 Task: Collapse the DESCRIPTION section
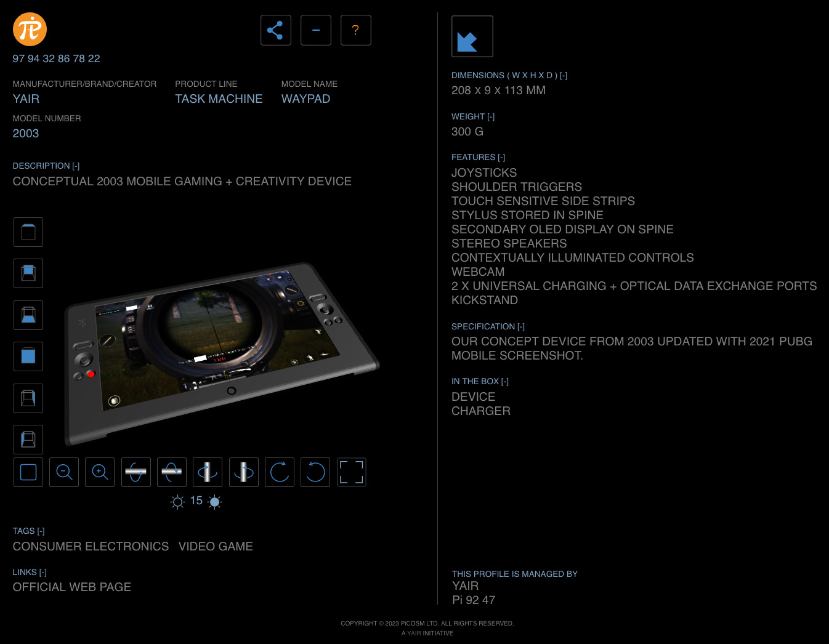coord(76,166)
